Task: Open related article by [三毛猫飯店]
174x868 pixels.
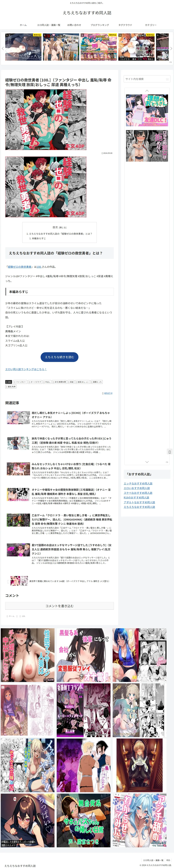Action: click(x=59, y=496)
